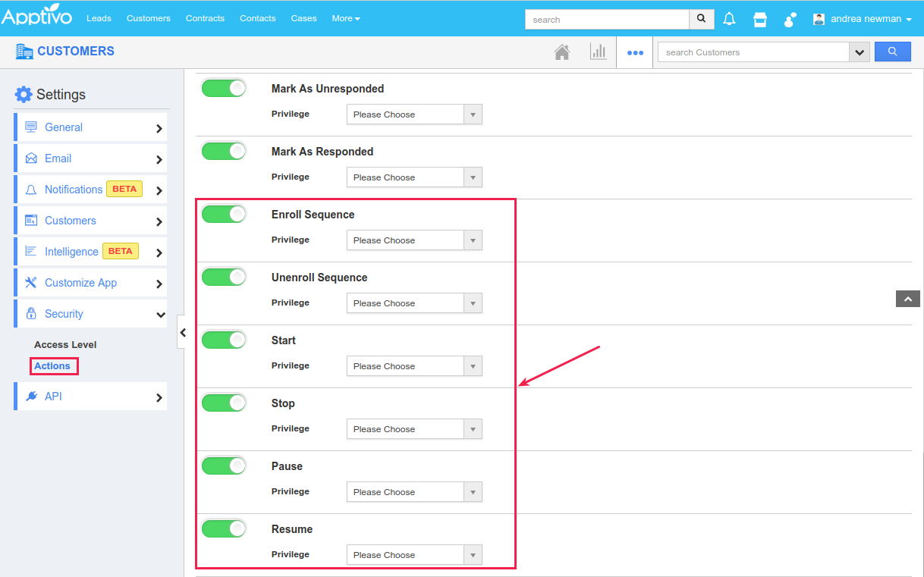The image size is (924, 577).
Task: Expand the API section
Action: 91,397
